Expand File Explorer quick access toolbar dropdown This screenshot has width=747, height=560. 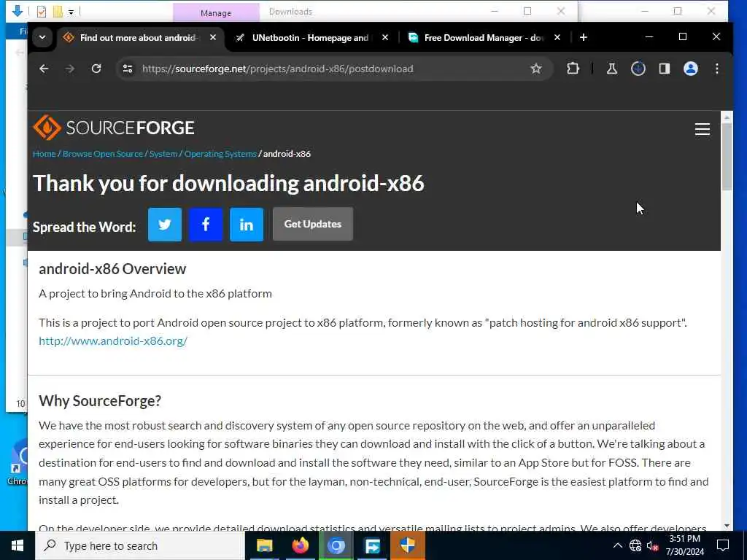click(71, 12)
